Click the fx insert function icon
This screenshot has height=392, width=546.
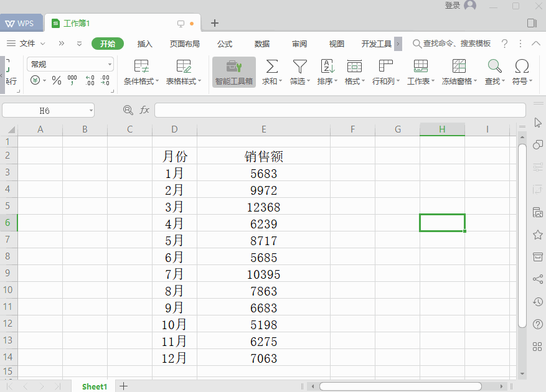pyautogui.click(x=144, y=110)
